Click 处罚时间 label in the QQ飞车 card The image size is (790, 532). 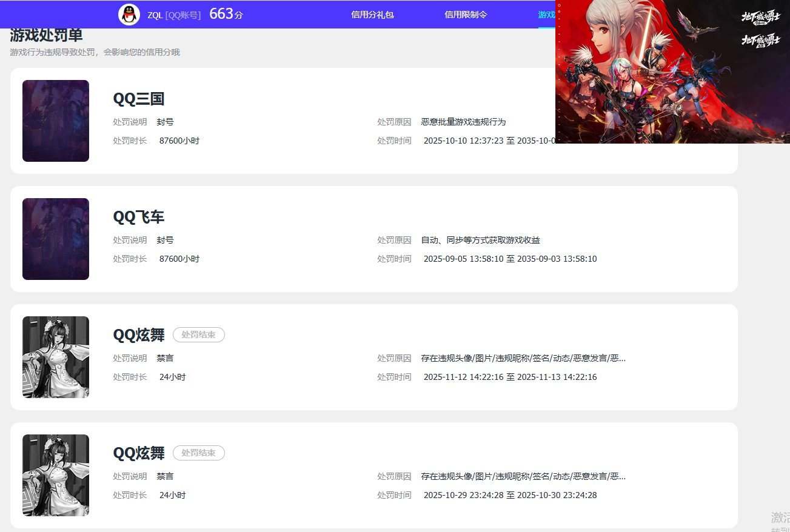[x=394, y=259]
